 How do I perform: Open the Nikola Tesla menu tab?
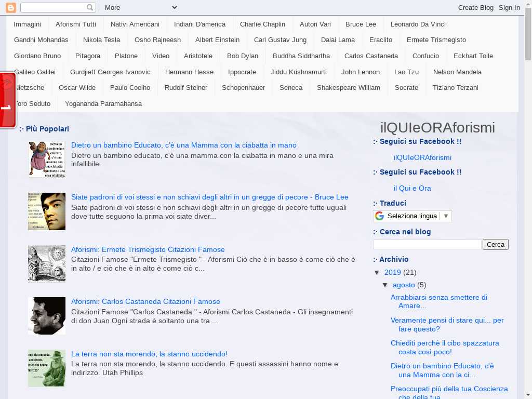101,40
